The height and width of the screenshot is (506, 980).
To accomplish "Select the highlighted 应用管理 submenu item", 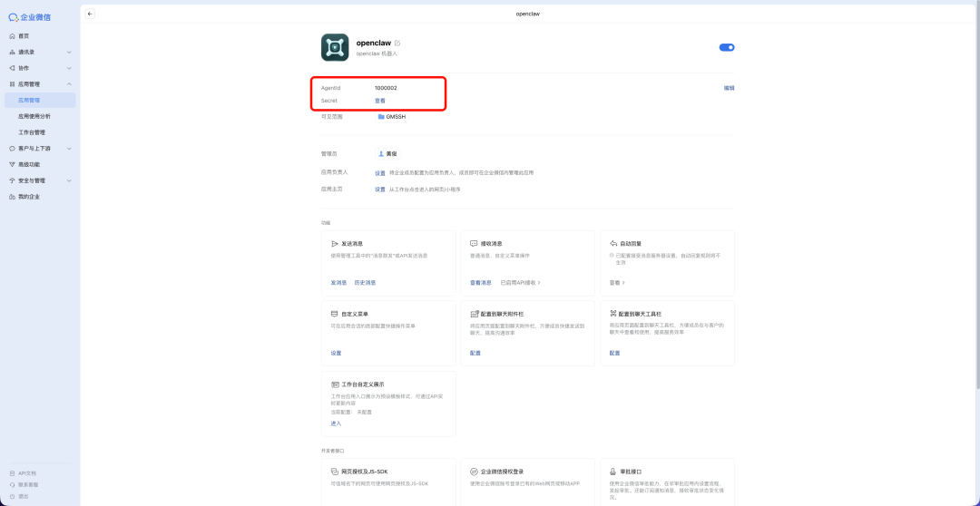I will click(40, 100).
